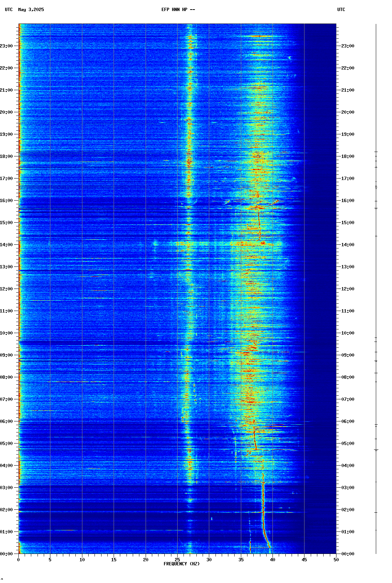392x583 pixels.
Task: Select 03:00 on the left time axis
Action: 7,488
